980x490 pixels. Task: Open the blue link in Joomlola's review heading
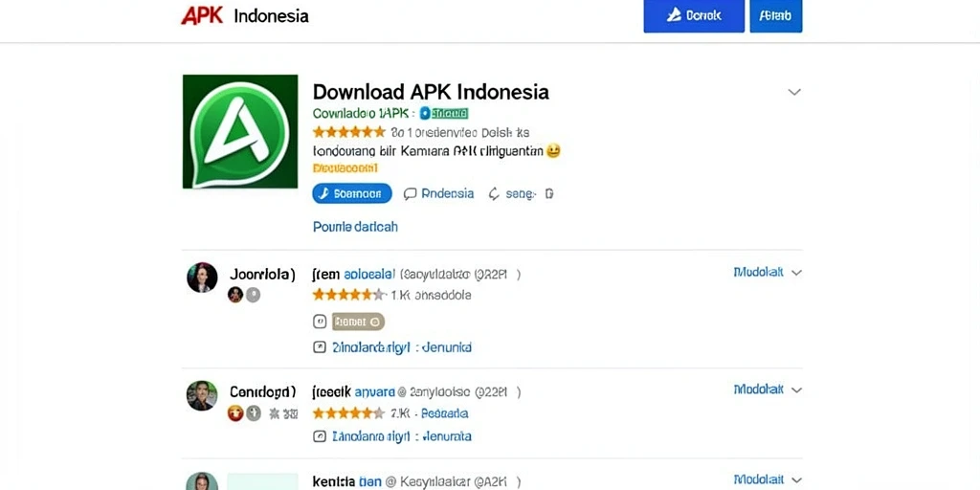[368, 274]
